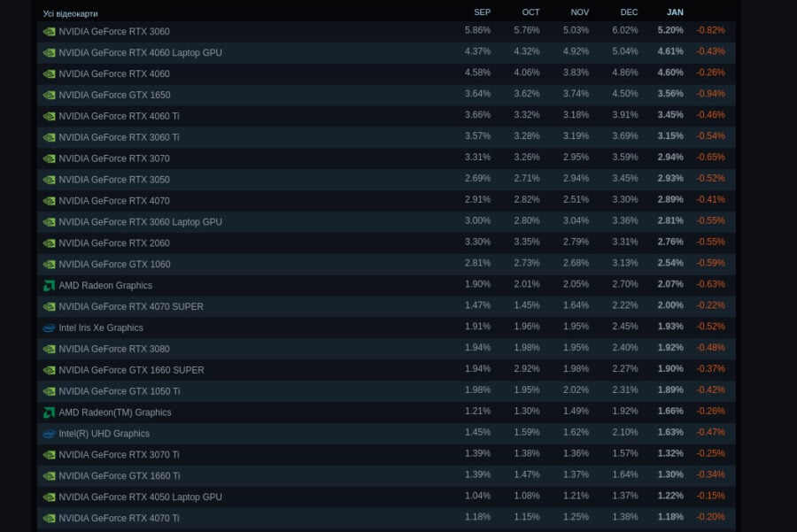Open the NVIDIA GeForce RTX 4060 Ti row
The width and height of the screenshot is (797, 532).
[x=386, y=116]
